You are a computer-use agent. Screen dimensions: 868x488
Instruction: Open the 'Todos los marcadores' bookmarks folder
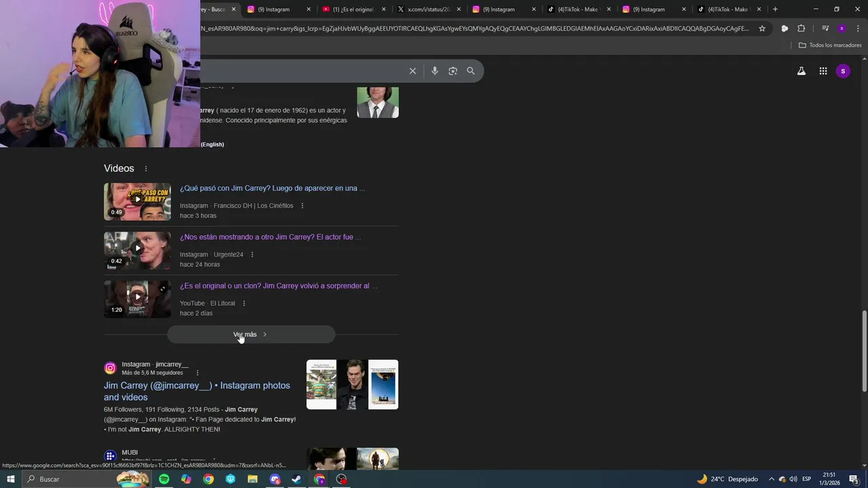click(x=829, y=45)
